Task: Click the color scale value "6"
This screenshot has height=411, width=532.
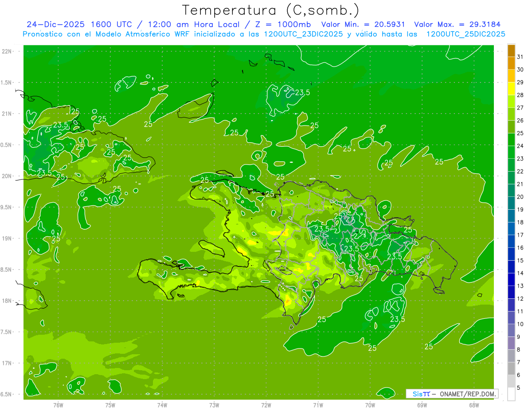Action: pos(519,375)
